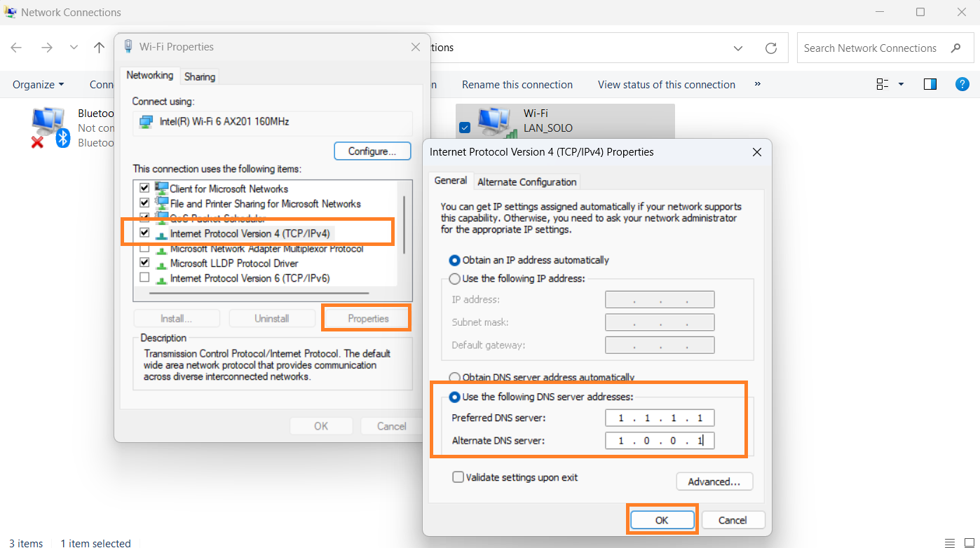Screen dimensions: 980x548
Task: Change the view layout icon
Action: click(x=883, y=84)
